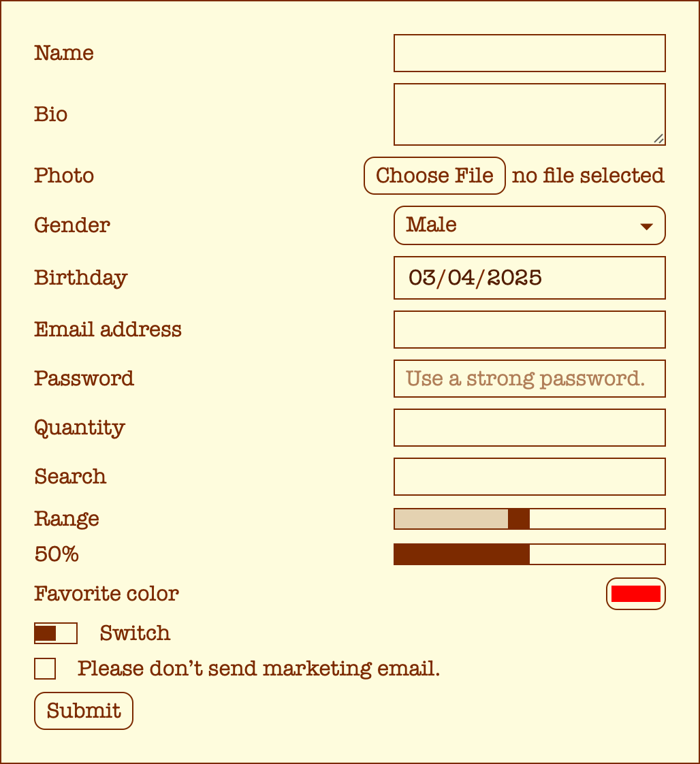Click the Birthday date field
The height and width of the screenshot is (764, 700).
(x=529, y=278)
